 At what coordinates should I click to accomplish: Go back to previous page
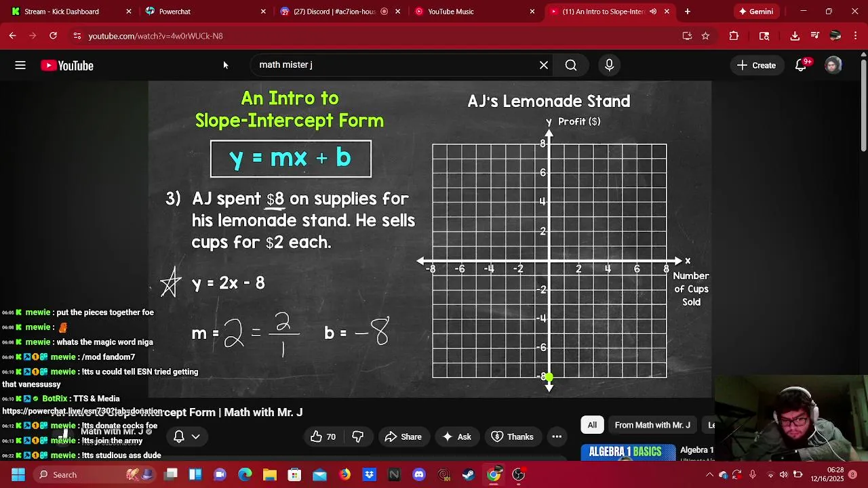tap(13, 36)
